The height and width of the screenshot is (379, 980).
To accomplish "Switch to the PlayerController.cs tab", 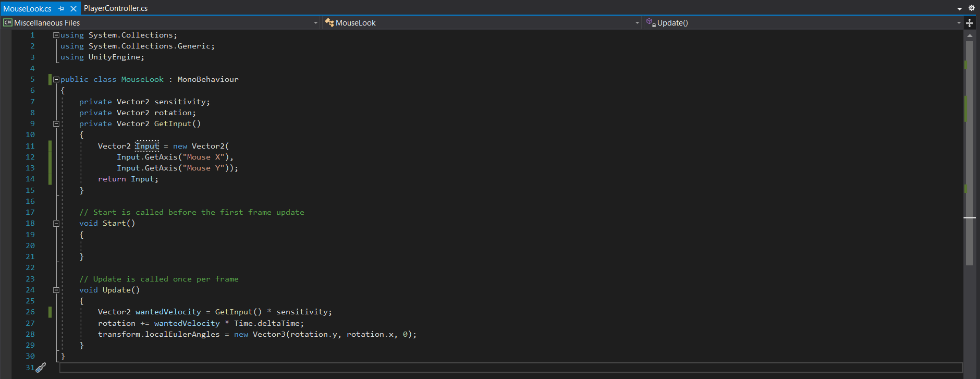I will click(x=116, y=8).
